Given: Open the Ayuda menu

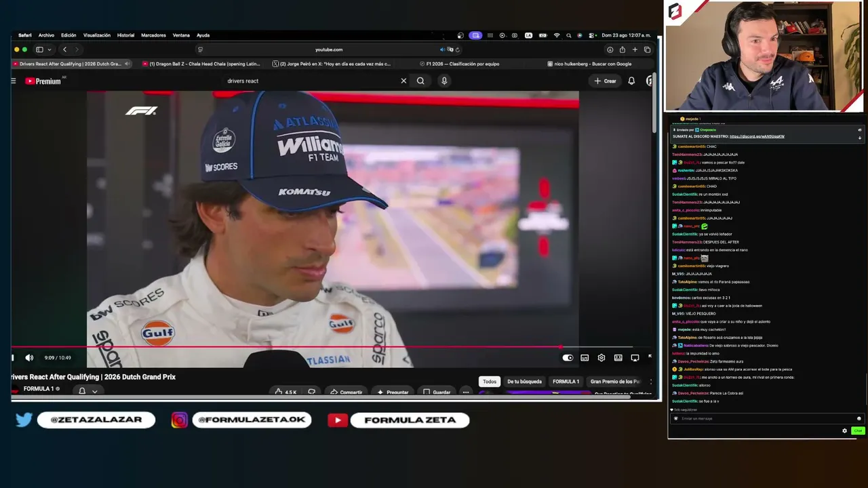Looking at the screenshot, I should point(203,35).
